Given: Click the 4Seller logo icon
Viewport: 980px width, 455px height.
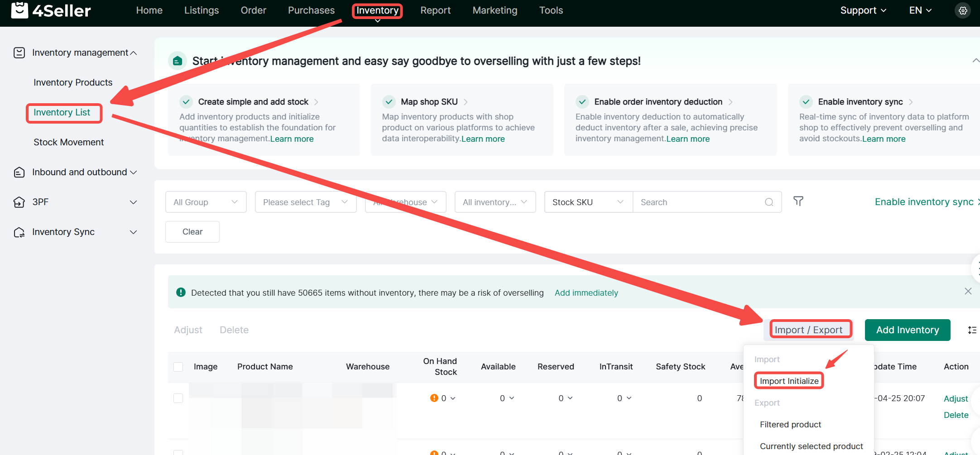Looking at the screenshot, I should pyautogui.click(x=19, y=10).
